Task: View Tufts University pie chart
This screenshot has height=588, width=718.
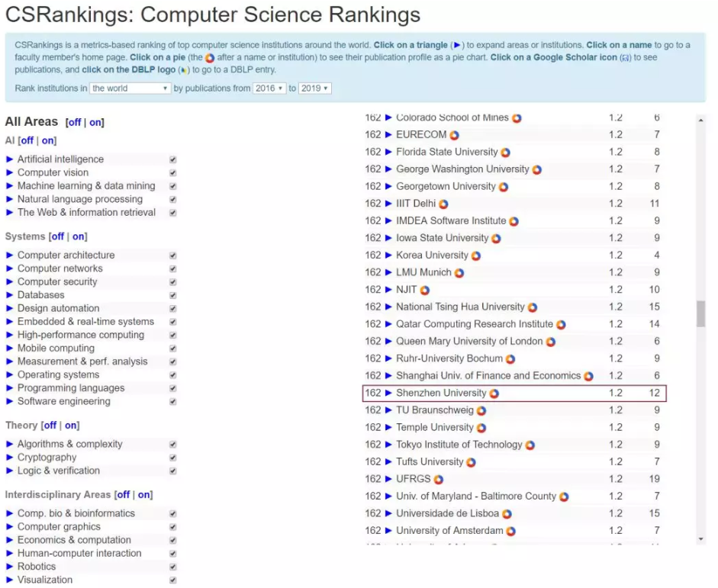Action: pos(472,463)
